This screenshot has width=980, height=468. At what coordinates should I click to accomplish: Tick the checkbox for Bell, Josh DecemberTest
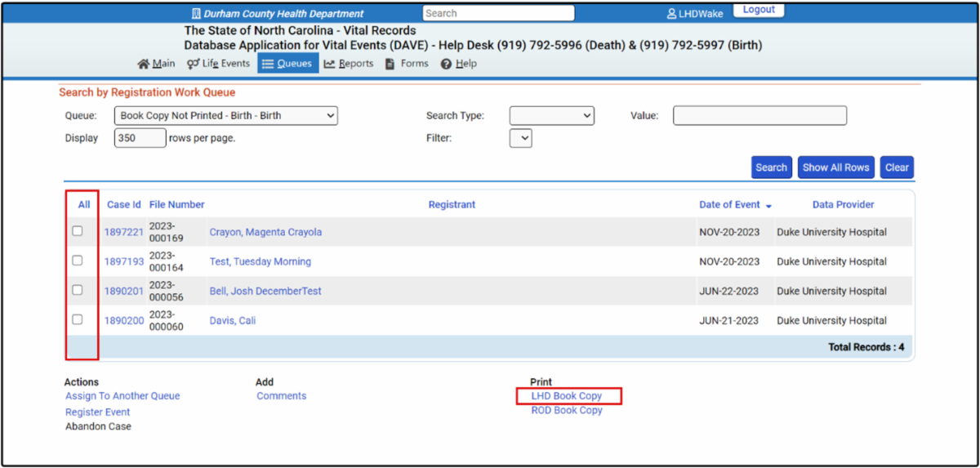point(78,290)
